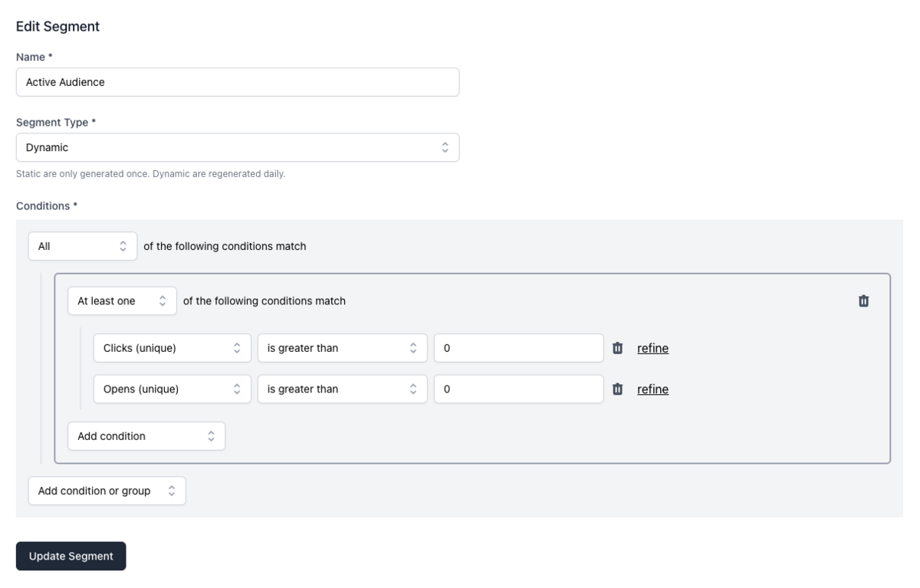The height and width of the screenshot is (588, 920).
Task: Change operator in the Opens row
Action: (342, 389)
